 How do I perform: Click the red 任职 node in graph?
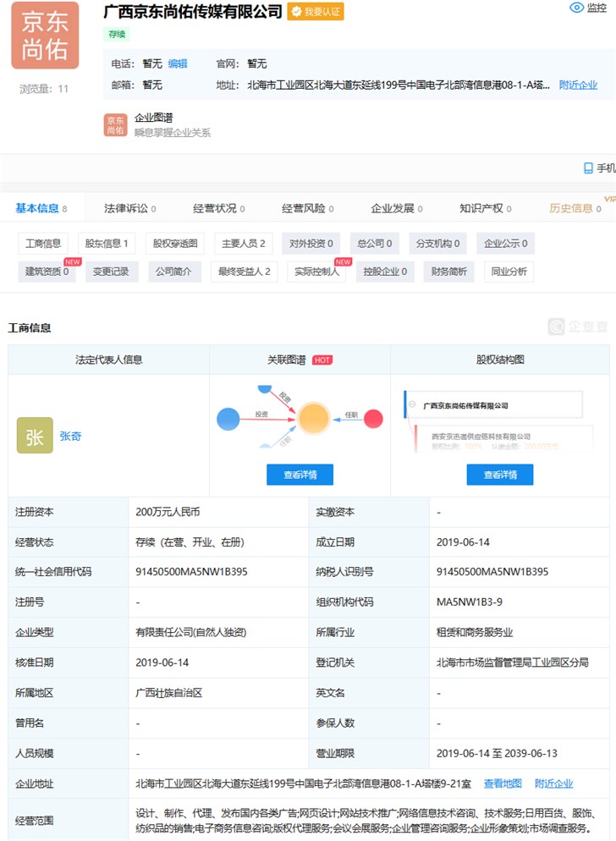coord(373,418)
